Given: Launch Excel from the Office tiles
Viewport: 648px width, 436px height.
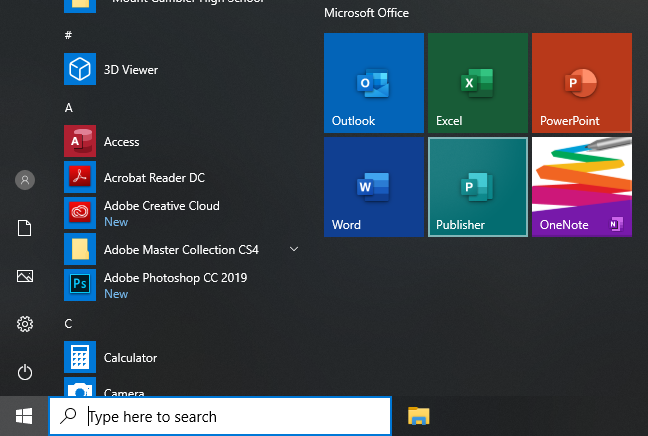Looking at the screenshot, I should [478, 83].
